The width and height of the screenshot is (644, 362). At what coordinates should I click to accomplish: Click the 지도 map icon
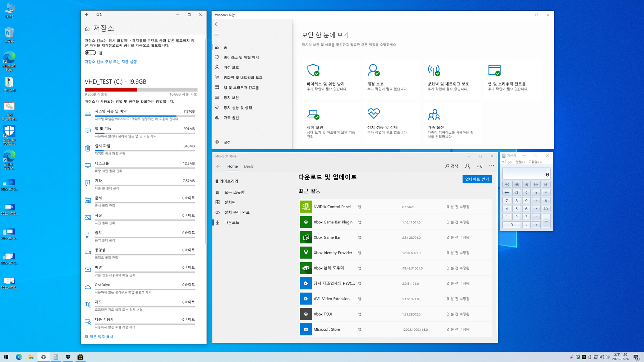(x=88, y=305)
